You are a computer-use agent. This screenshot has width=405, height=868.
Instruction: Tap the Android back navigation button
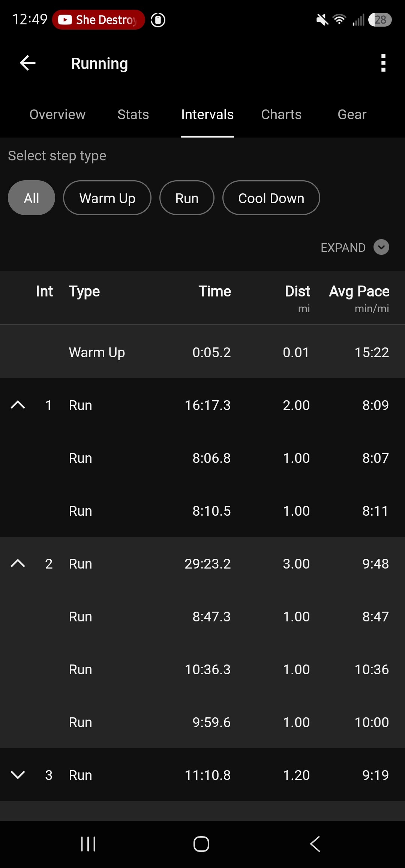(315, 844)
